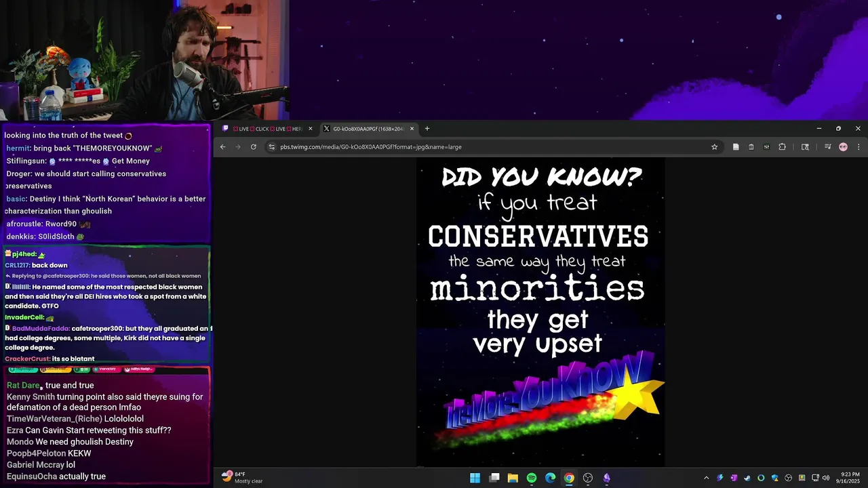
Task: Click the browser forward arrow
Action: pos(238,147)
